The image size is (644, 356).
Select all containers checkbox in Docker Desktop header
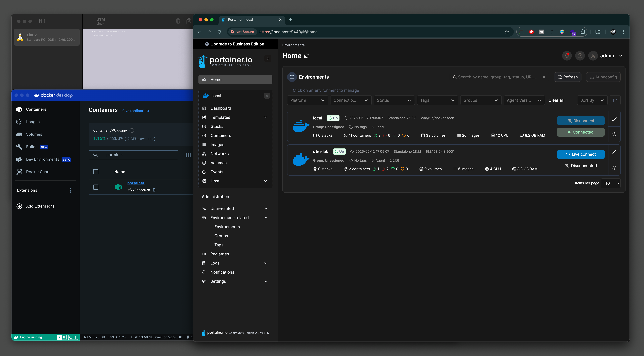click(x=96, y=172)
